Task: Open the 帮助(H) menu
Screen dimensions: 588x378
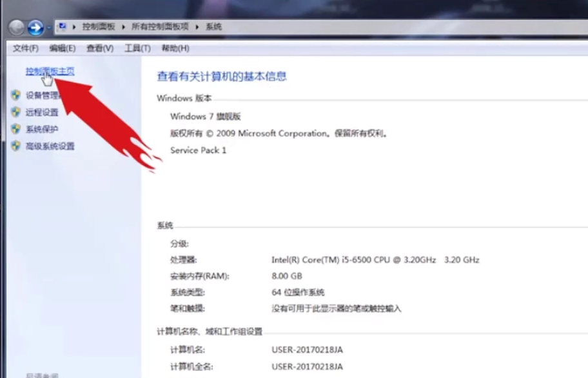Action: click(173, 48)
